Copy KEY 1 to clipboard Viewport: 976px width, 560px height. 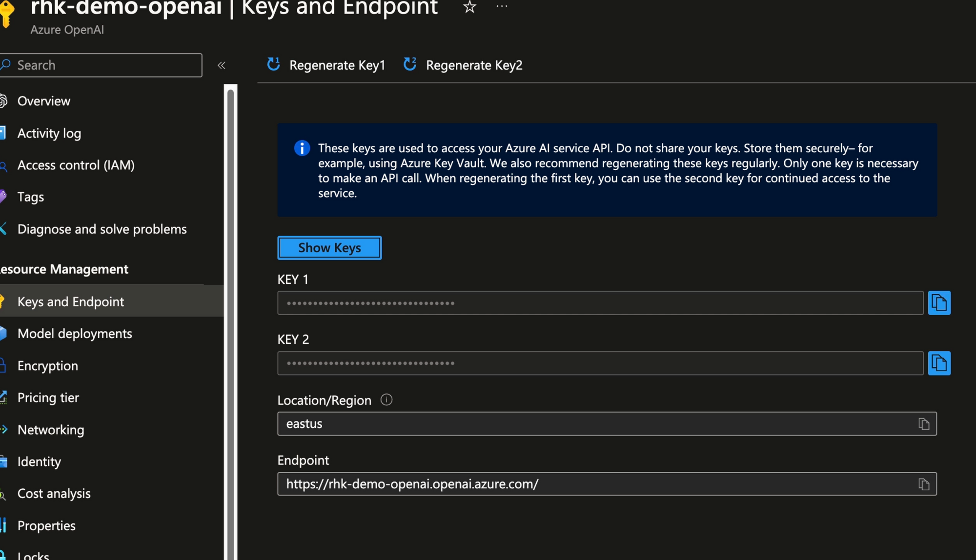939,303
